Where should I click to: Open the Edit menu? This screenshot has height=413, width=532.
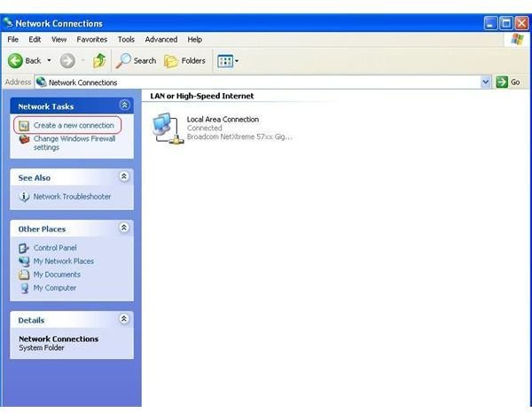[x=35, y=40]
